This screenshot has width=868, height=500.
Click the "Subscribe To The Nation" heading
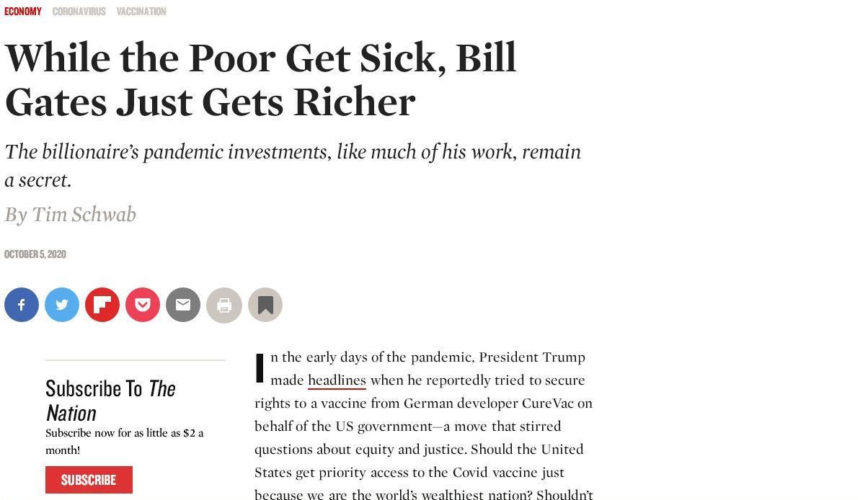point(110,400)
